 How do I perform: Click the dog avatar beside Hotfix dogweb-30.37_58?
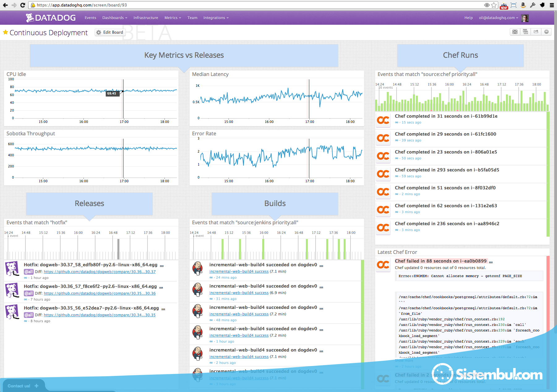12,269
